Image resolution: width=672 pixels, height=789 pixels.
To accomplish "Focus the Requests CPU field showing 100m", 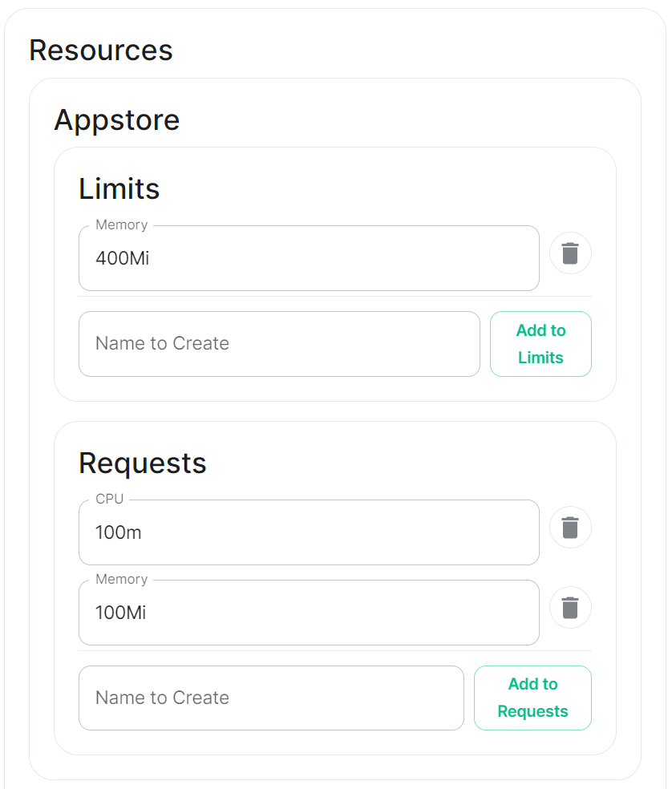I will click(x=309, y=532).
